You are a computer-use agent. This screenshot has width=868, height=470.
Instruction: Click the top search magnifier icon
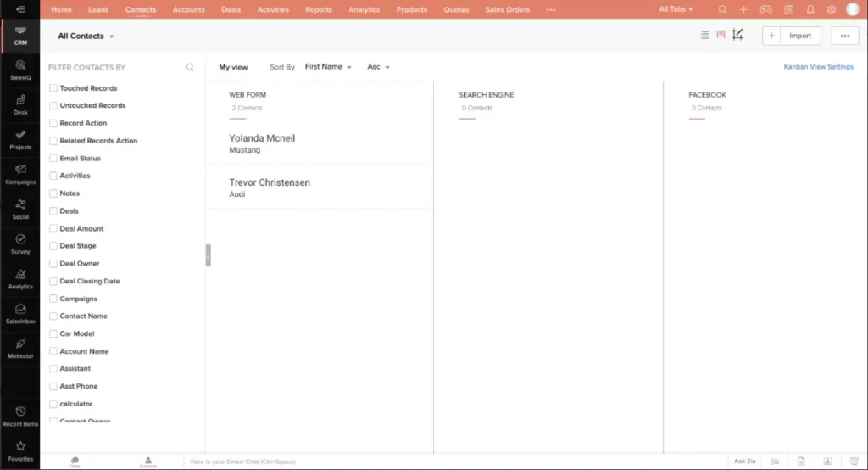[722, 9]
